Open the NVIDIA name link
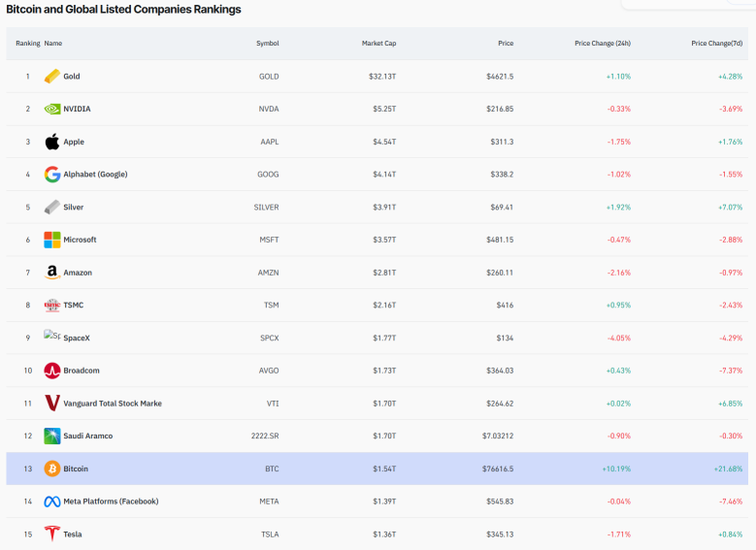756x550 pixels. [x=77, y=109]
